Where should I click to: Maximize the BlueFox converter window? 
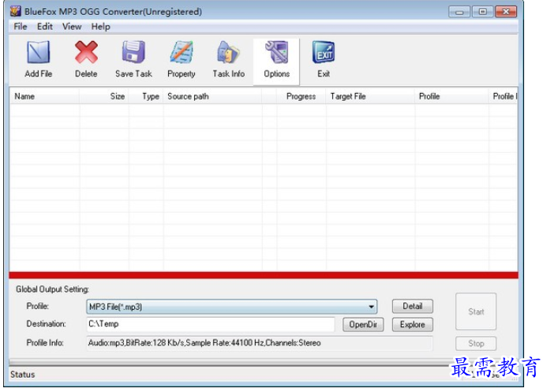[x=482, y=12]
